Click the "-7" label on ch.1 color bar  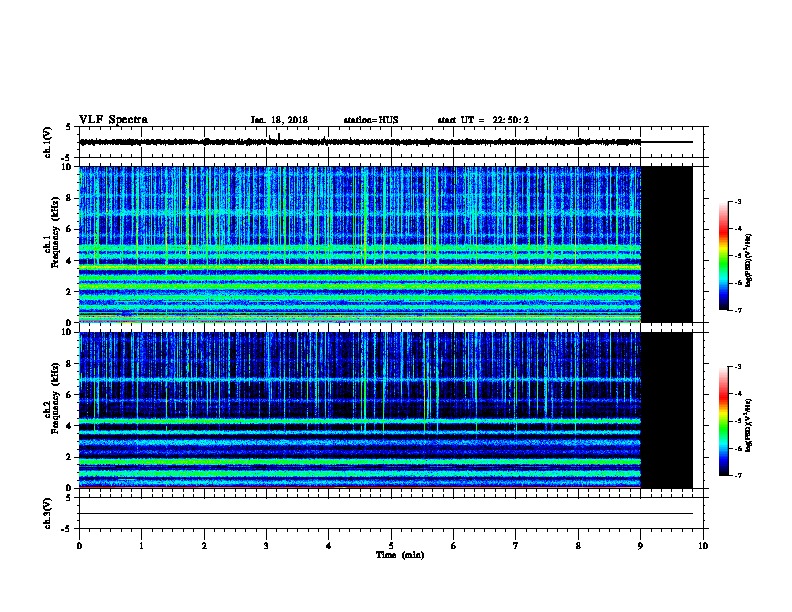pyautogui.click(x=738, y=310)
